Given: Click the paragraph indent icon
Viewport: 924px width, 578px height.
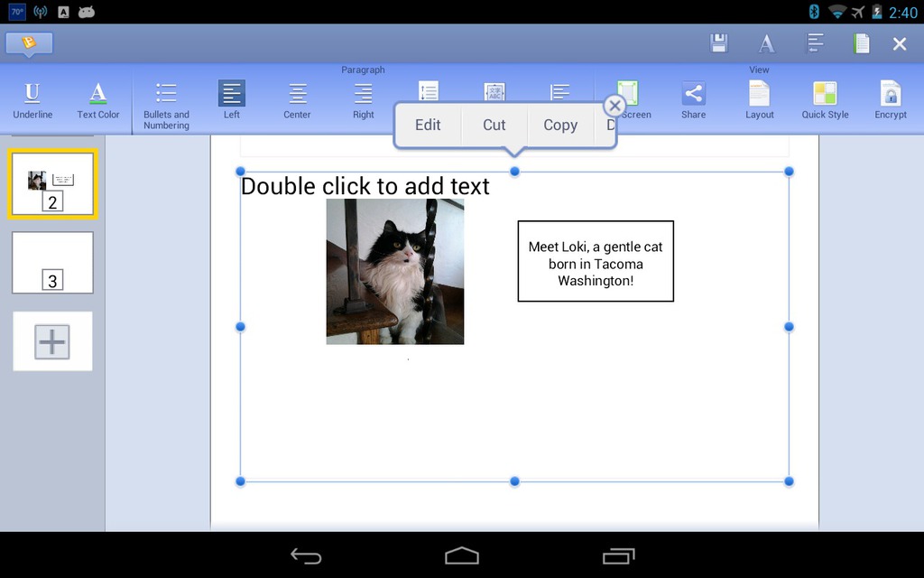Looking at the screenshot, I should click(x=559, y=91).
